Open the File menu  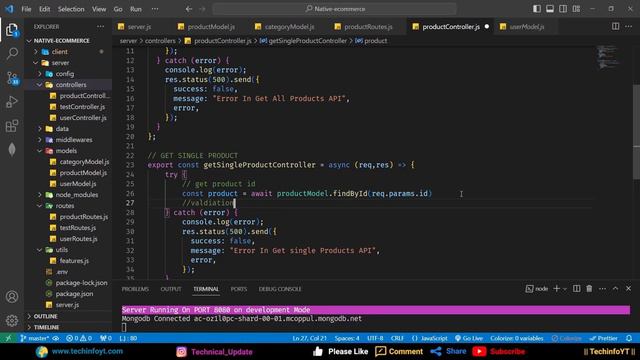point(26,9)
